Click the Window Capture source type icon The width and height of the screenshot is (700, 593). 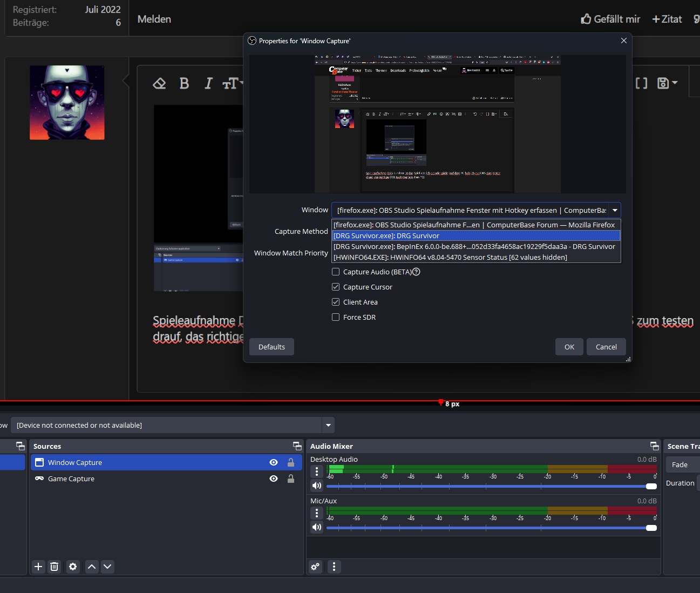[x=39, y=462]
